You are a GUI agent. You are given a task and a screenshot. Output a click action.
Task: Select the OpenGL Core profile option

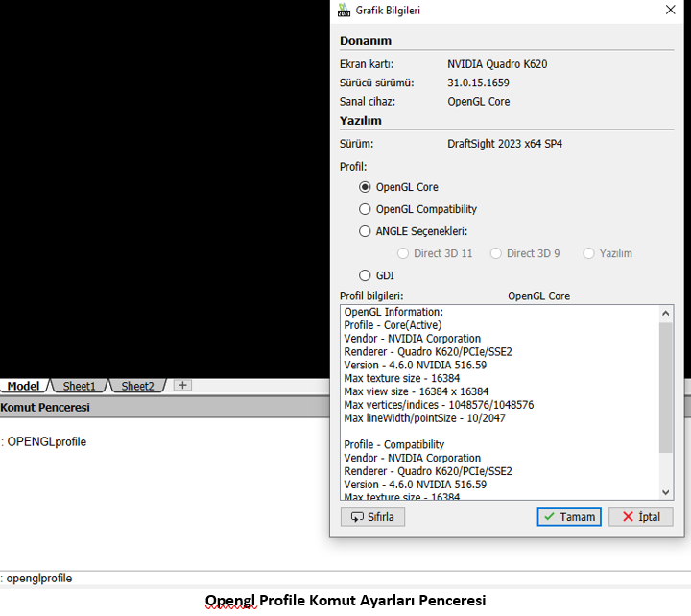pyautogui.click(x=365, y=187)
